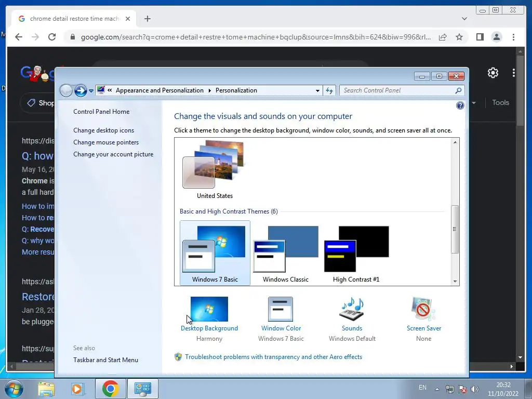This screenshot has height=399, width=532.
Task: Open a new Chrome tab
Action: (x=147, y=19)
